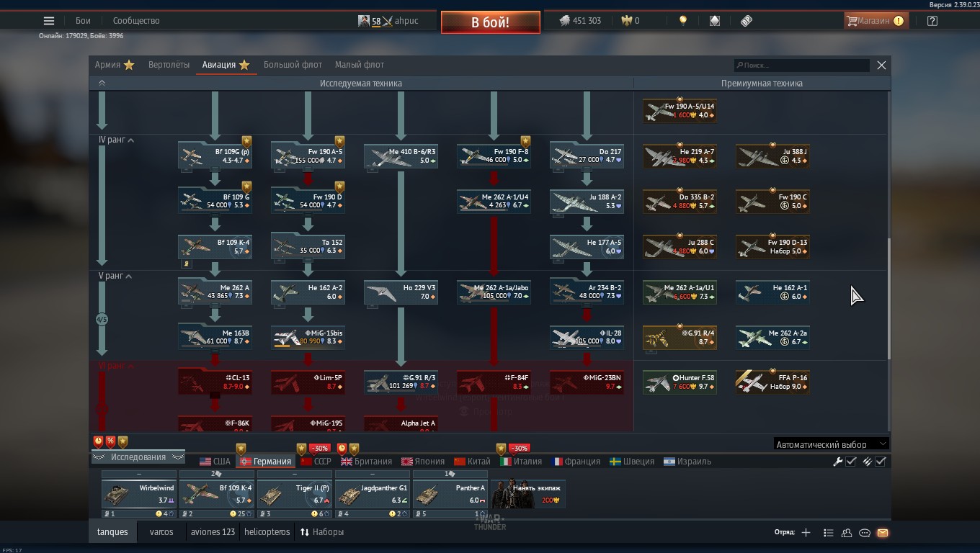980x553 pixels.
Task: Click in the Поиск search field
Action: (802, 66)
